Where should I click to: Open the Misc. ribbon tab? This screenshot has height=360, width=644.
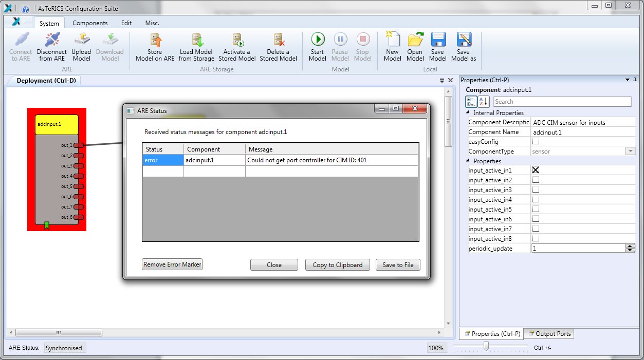click(152, 23)
